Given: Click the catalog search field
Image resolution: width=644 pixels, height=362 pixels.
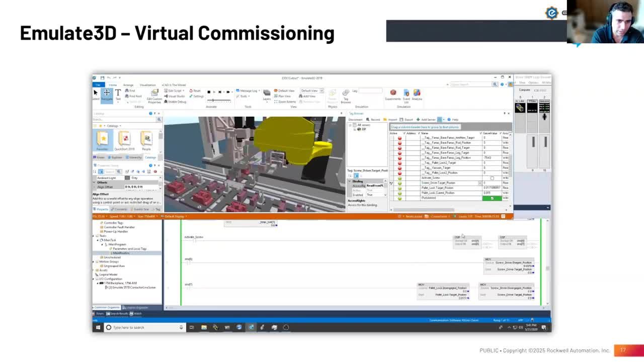Looking at the screenshot, I should (x=124, y=120).
